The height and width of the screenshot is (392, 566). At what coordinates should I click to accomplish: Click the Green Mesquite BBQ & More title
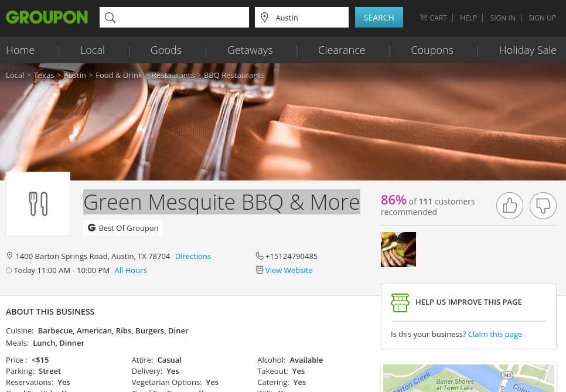pos(221,202)
